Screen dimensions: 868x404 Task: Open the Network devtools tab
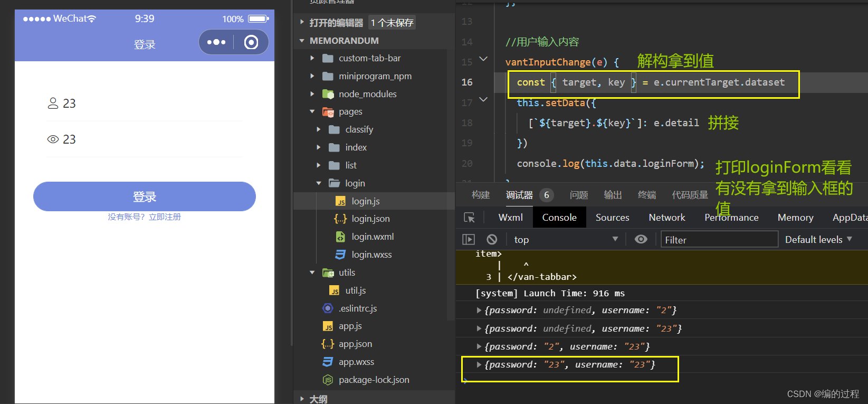pos(667,218)
